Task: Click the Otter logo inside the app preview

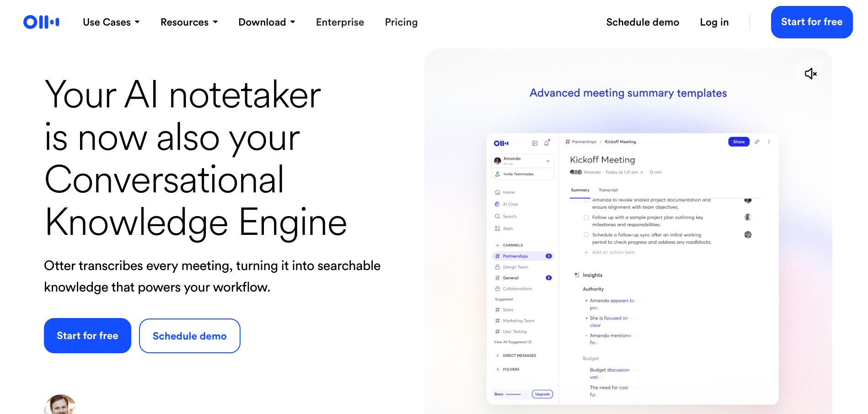Action: pos(501,143)
